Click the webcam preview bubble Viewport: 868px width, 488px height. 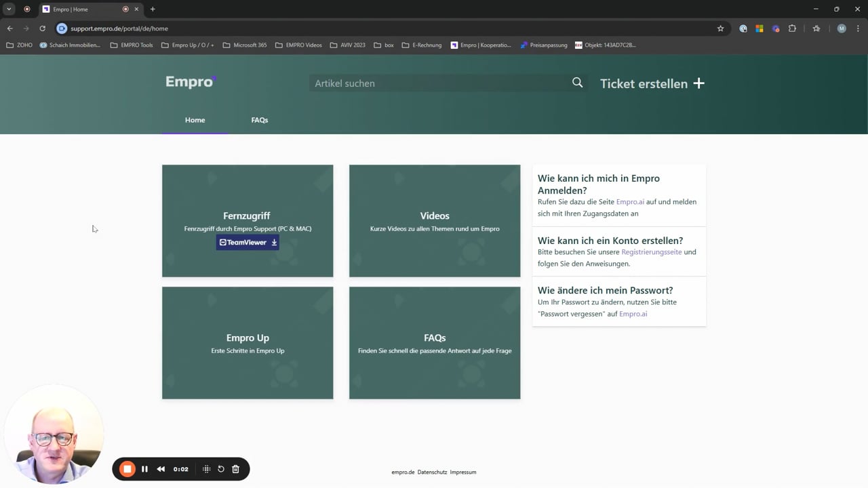click(54, 435)
